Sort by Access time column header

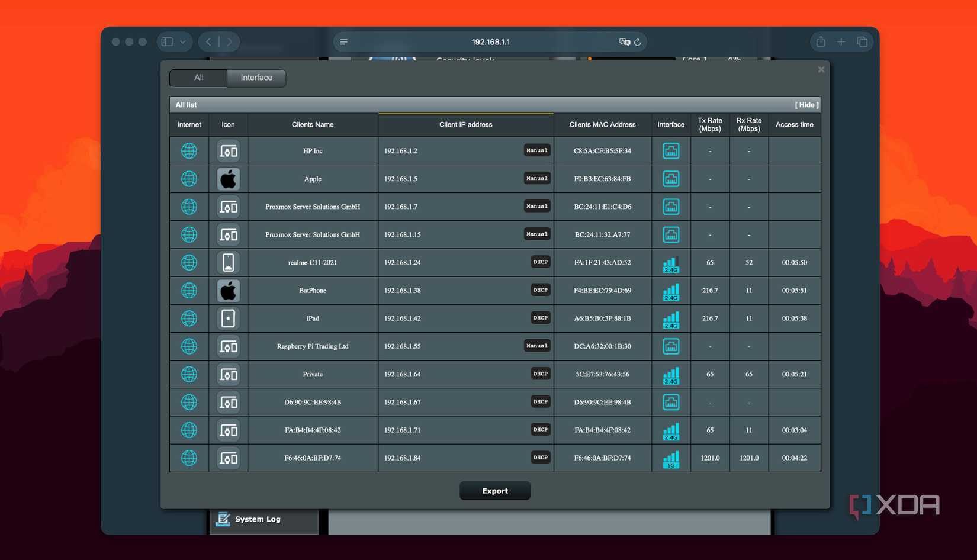coord(795,125)
